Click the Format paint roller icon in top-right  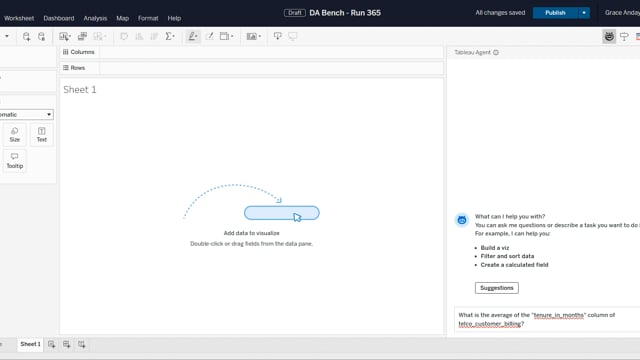[624, 37]
